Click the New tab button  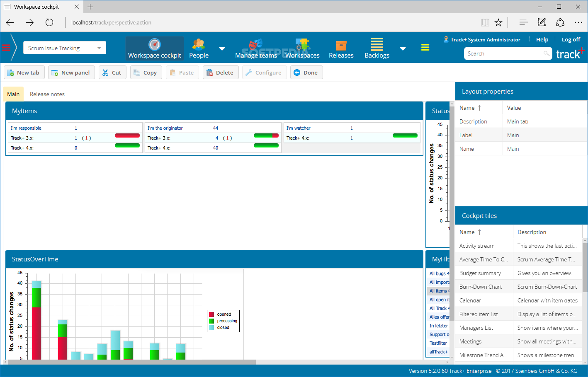tap(24, 72)
